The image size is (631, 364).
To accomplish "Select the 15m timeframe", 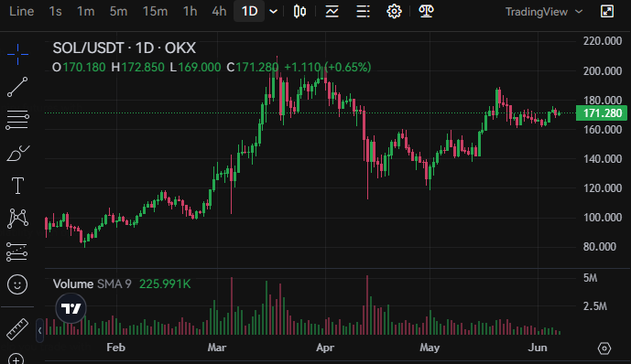I will tap(155, 11).
